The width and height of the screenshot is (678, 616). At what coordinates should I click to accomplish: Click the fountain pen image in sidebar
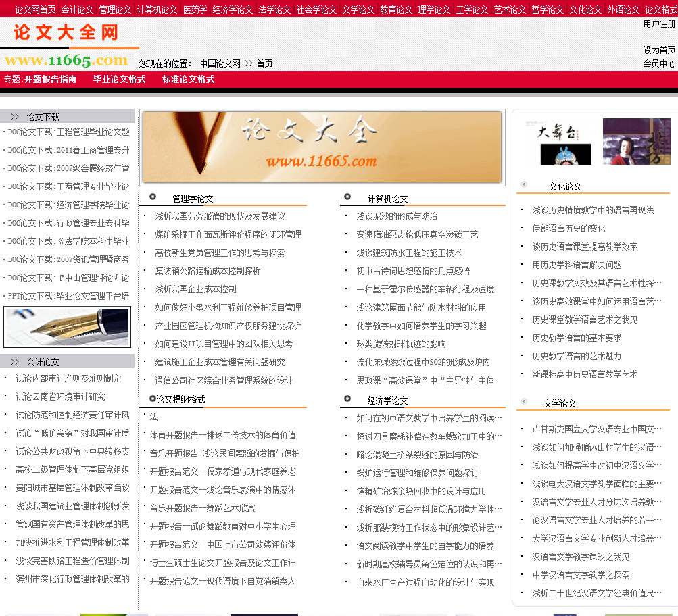(67, 327)
